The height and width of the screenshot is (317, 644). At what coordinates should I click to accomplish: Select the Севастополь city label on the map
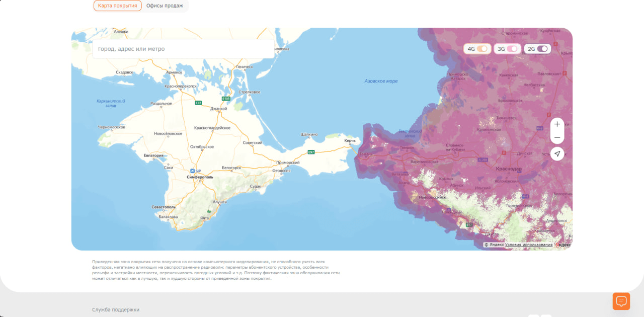click(164, 207)
